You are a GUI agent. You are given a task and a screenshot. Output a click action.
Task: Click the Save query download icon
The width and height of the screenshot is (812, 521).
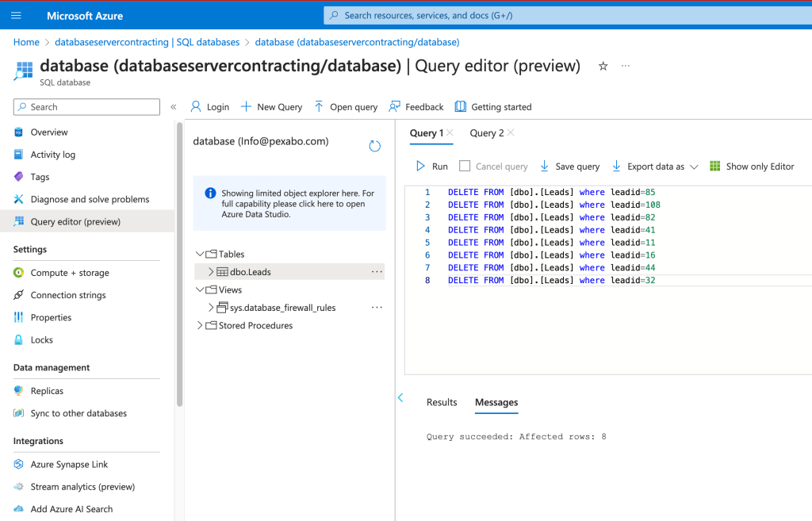544,167
